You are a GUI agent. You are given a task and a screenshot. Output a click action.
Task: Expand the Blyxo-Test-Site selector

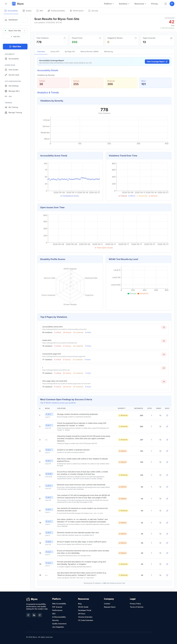coord(15,31)
